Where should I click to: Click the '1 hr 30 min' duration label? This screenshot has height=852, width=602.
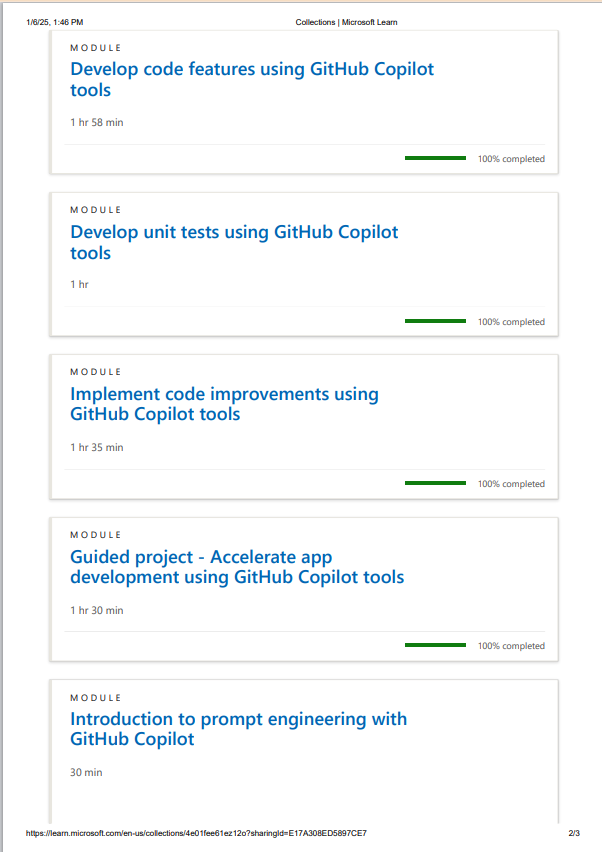[97, 610]
